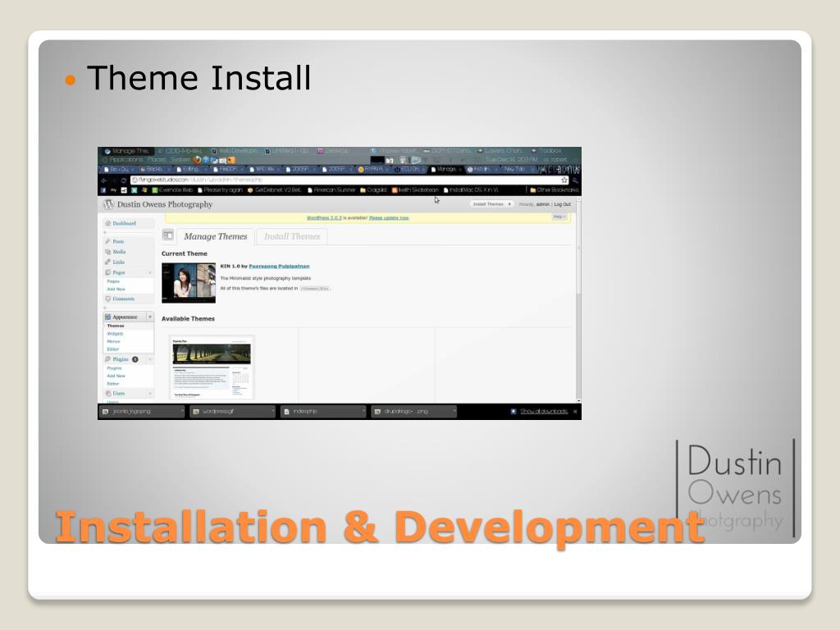Select the Manage browser tab

(446, 169)
